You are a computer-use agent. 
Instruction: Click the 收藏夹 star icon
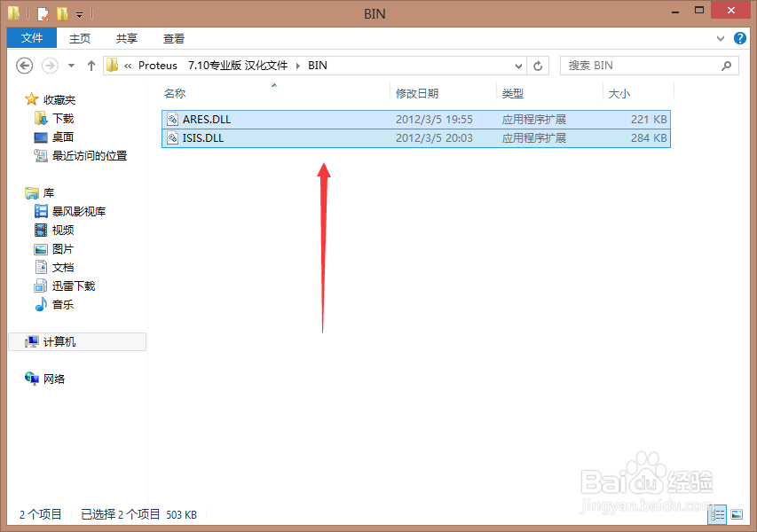point(31,99)
